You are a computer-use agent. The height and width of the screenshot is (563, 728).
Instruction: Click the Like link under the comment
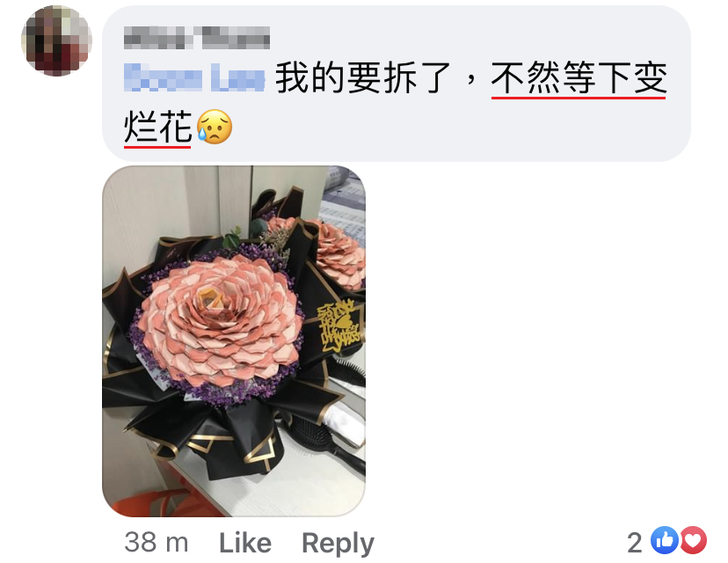tap(245, 543)
